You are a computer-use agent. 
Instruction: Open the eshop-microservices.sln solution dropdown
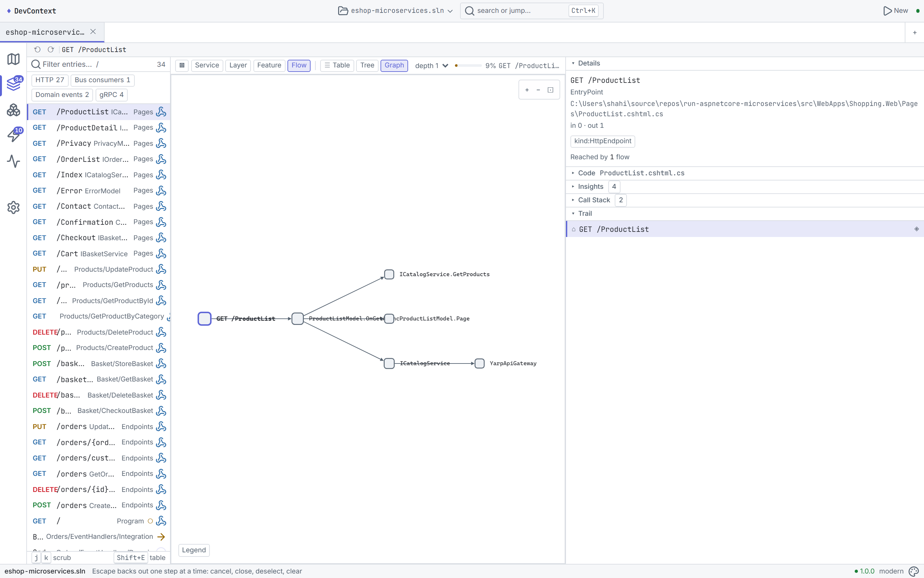pos(396,11)
